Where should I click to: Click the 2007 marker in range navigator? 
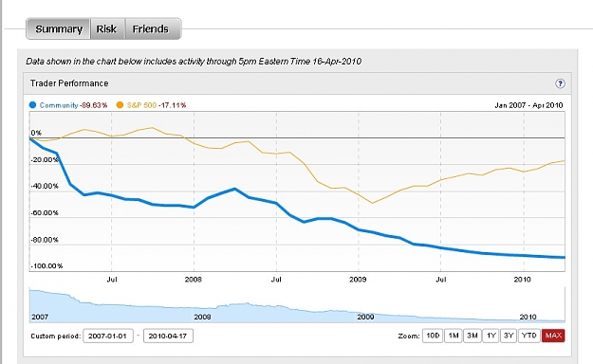tap(40, 317)
